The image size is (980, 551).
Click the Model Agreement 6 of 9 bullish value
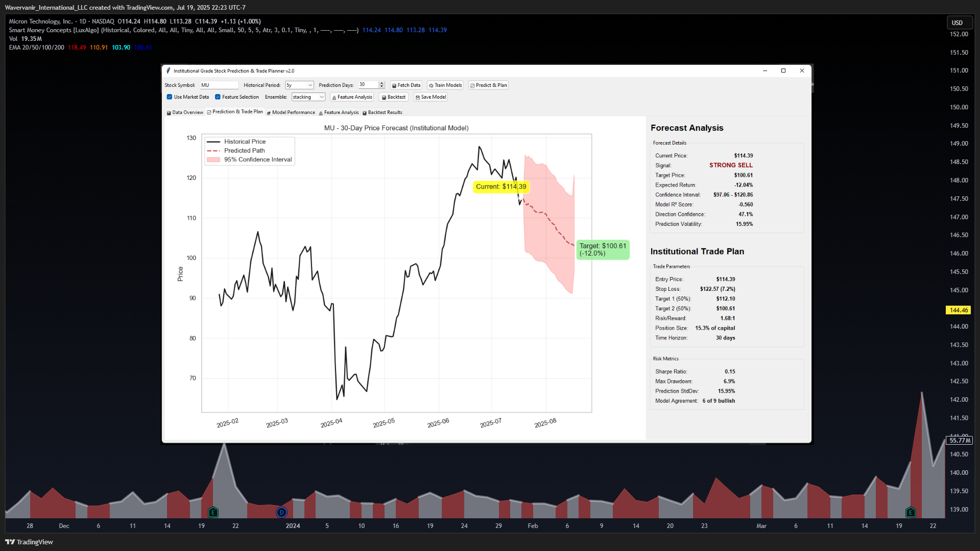click(x=719, y=401)
